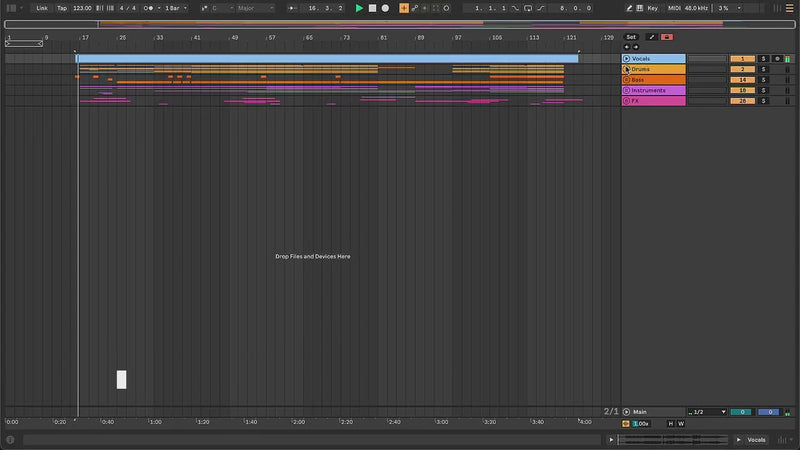Click the tempo field showing 123.00
The image size is (800, 450).
(82, 8)
